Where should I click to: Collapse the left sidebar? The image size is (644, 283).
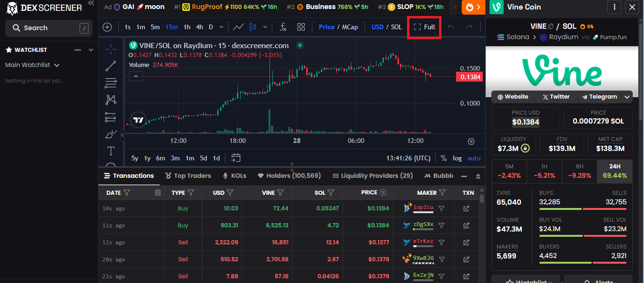(91, 3)
